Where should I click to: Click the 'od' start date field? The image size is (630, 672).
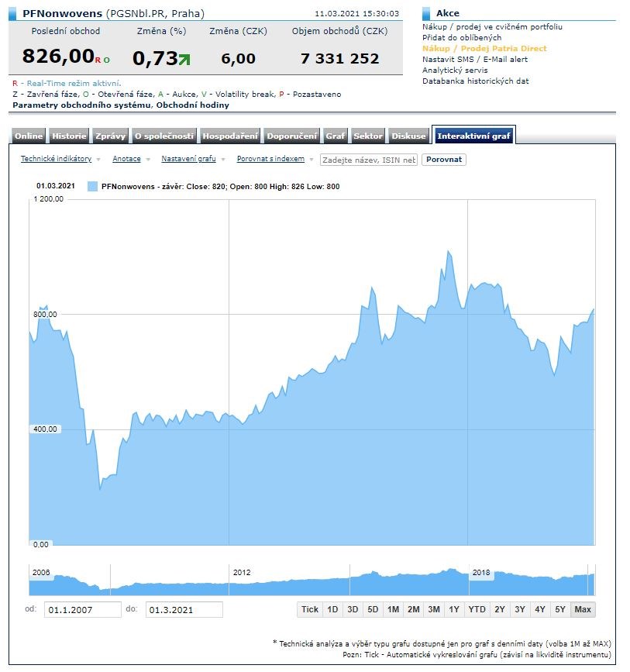click(82, 610)
